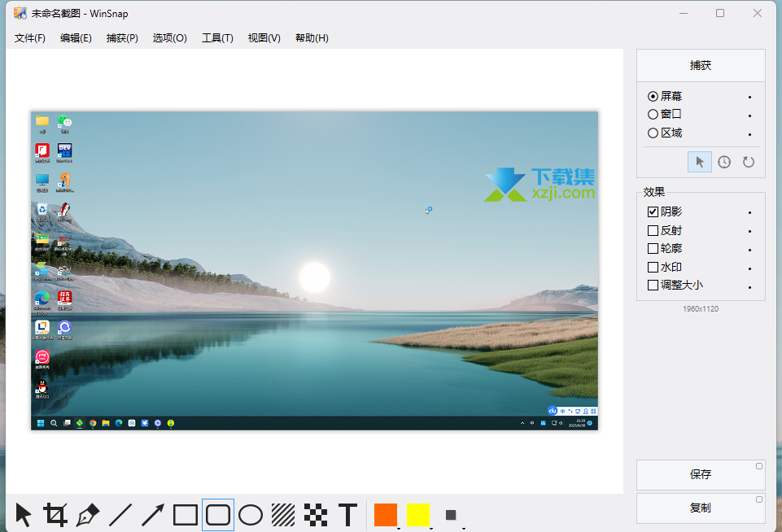Maximize the WinSnap window
The image size is (782, 532).
pyautogui.click(x=720, y=13)
